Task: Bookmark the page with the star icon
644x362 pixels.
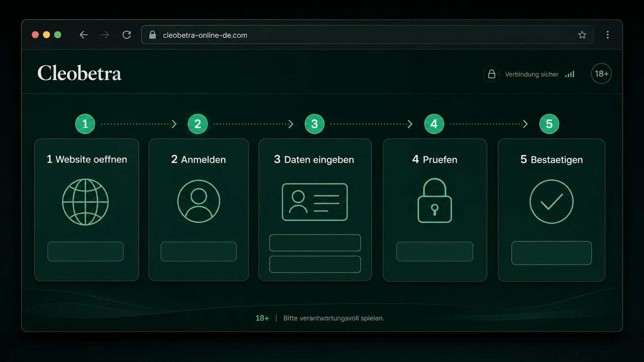Action: (582, 35)
